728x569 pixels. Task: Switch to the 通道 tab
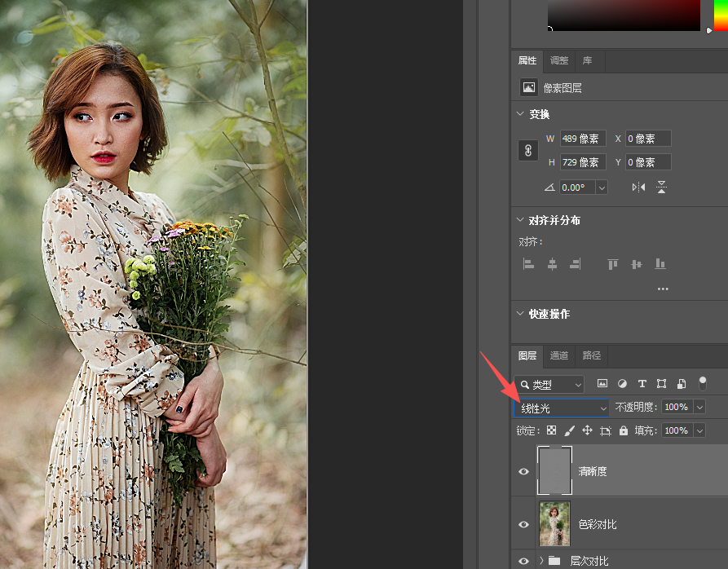pyautogui.click(x=559, y=355)
